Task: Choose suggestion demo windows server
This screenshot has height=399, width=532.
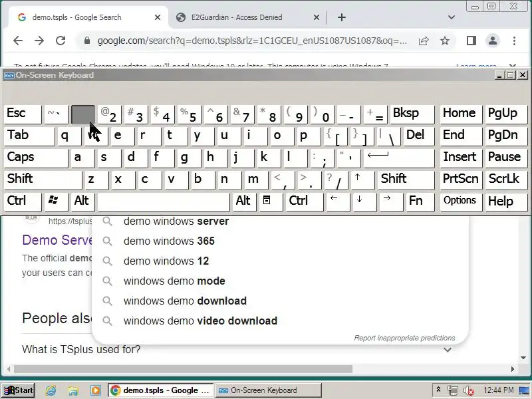Action: click(x=280, y=221)
